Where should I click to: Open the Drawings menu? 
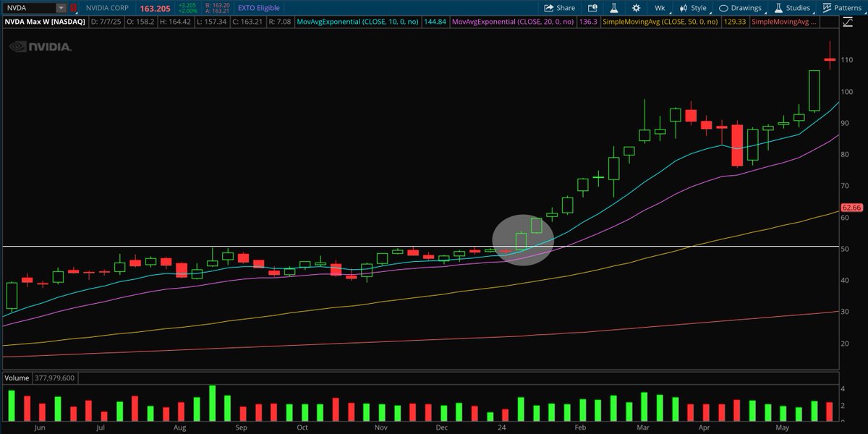pyautogui.click(x=740, y=8)
